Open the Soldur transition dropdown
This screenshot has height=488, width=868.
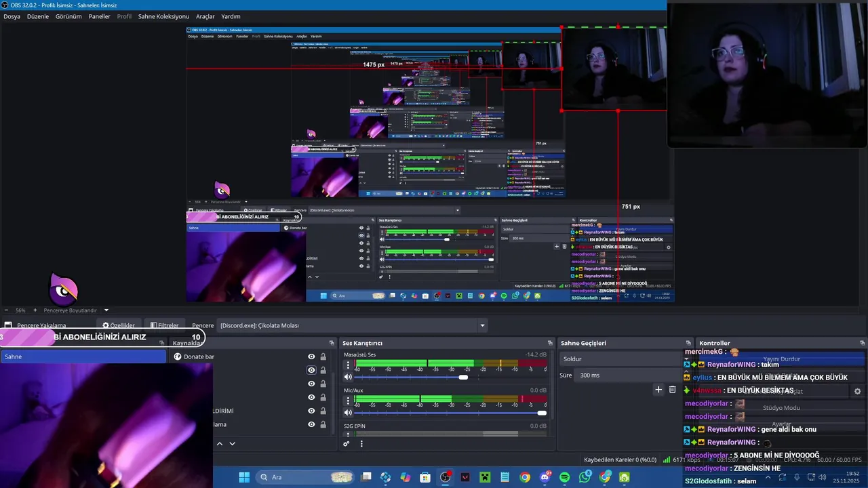621,359
